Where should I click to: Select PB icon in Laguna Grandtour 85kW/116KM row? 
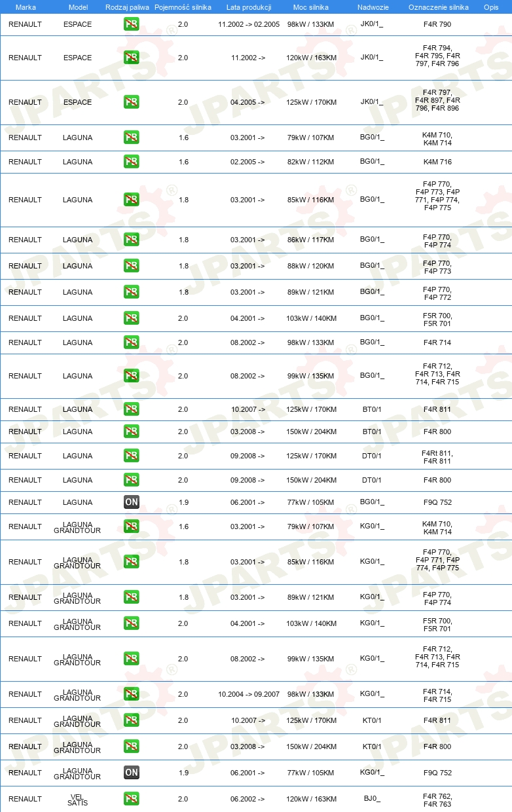132,562
